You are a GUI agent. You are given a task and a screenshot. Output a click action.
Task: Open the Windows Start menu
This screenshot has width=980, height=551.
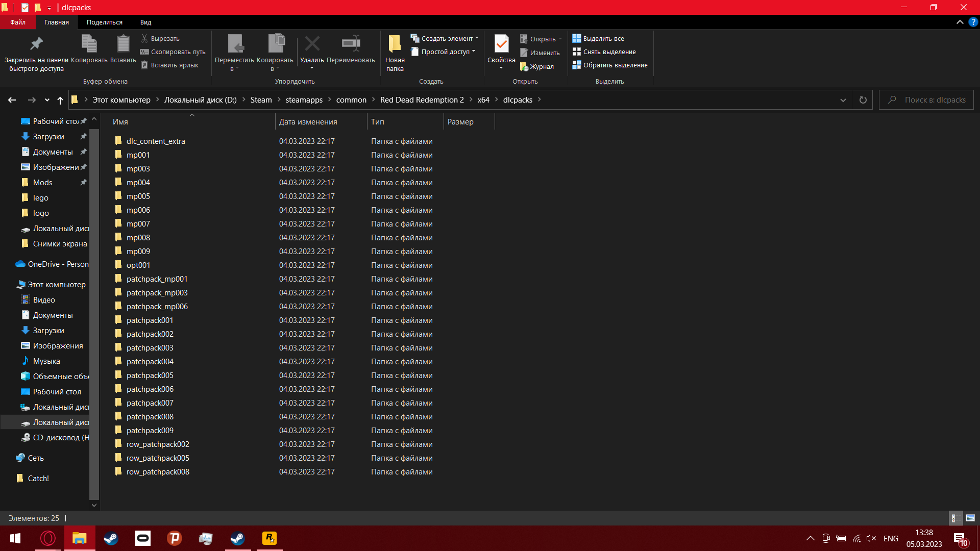15,538
